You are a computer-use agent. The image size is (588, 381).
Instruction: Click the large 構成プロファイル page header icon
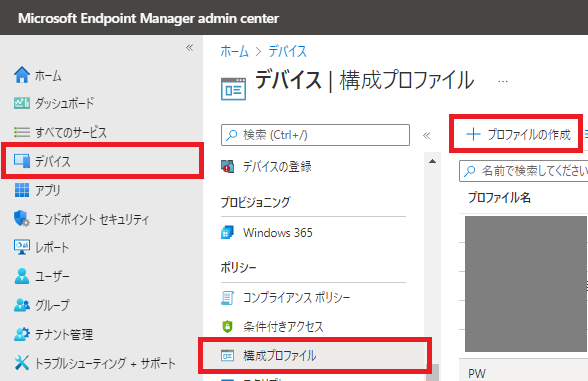point(234,89)
